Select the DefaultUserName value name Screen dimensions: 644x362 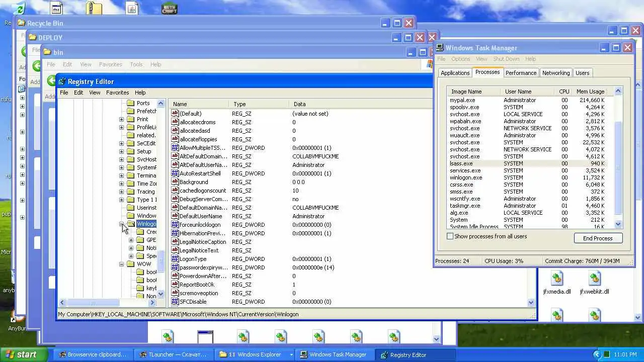click(201, 216)
